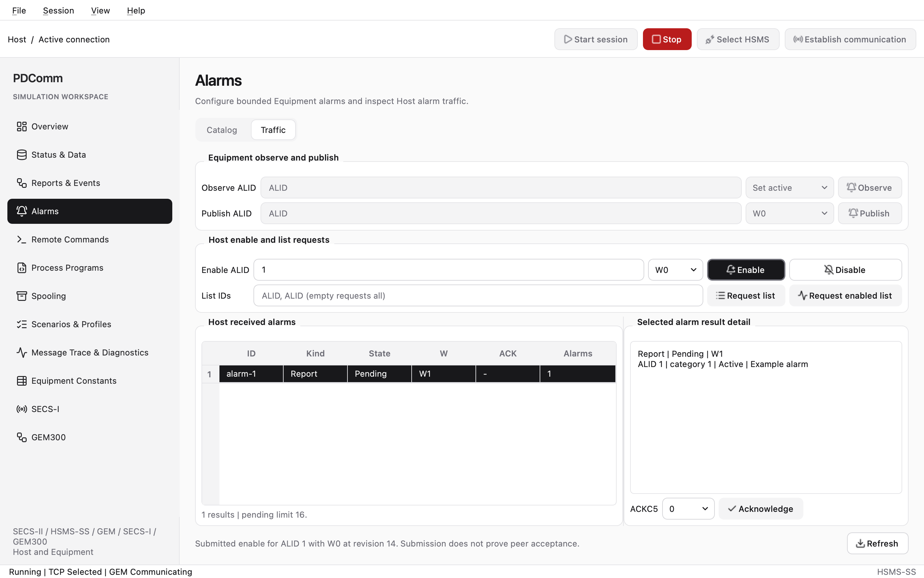Go to Reports & Events
924x578 pixels.
(90, 183)
